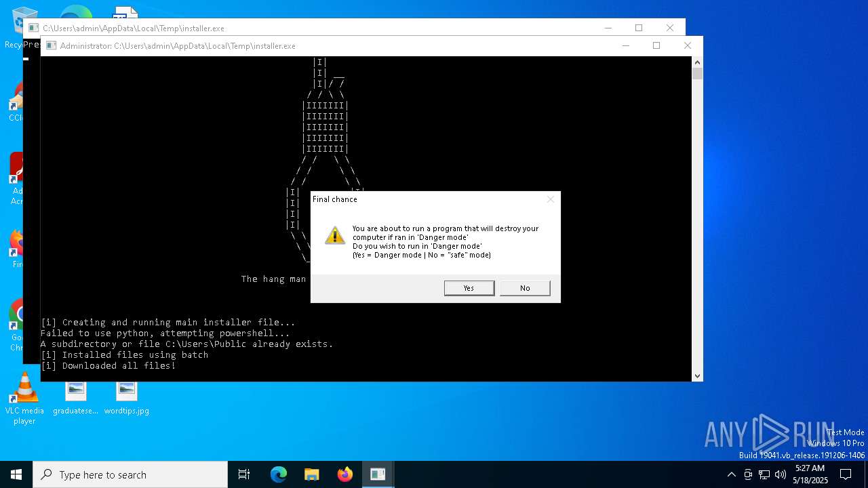Click 'Installed files using batch' console line

coord(125,355)
